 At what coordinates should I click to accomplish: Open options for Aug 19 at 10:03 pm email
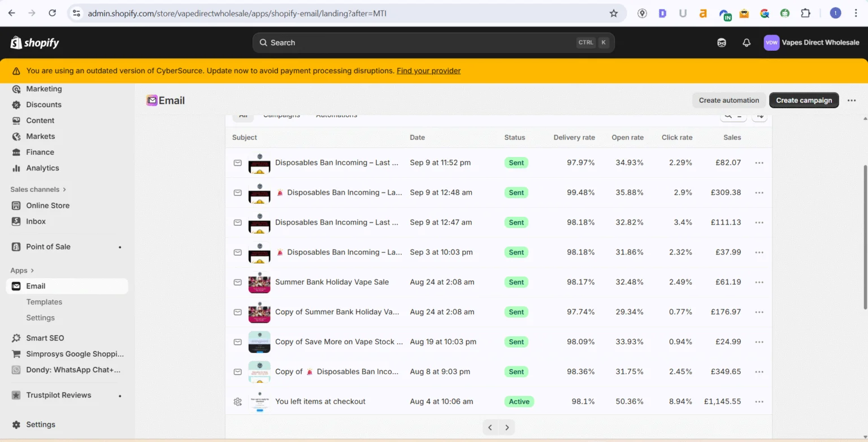(759, 342)
